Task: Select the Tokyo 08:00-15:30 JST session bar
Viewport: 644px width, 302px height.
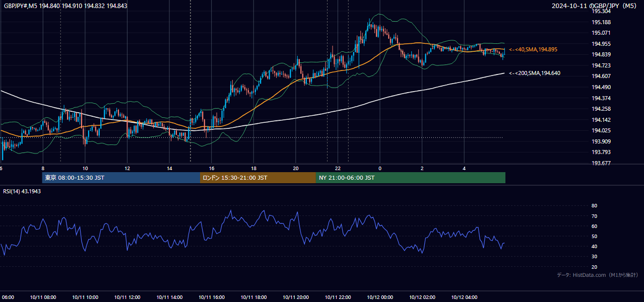Action: (x=121, y=178)
